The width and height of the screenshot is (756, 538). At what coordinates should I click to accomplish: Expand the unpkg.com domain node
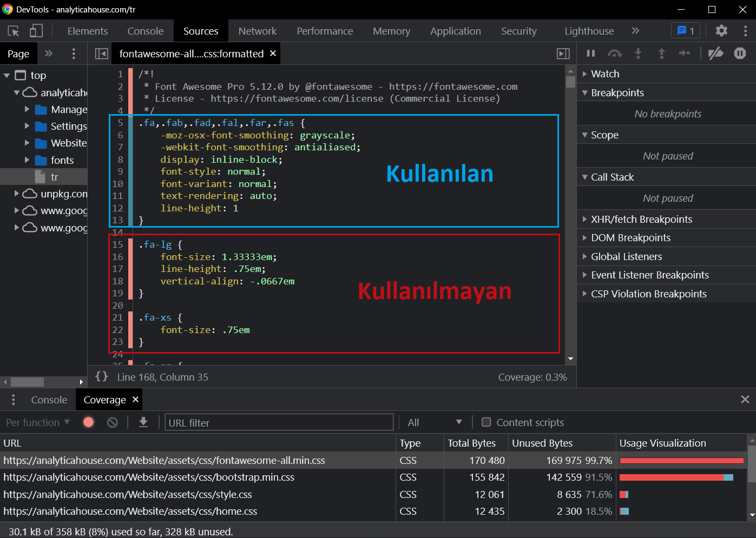pyautogui.click(x=17, y=194)
